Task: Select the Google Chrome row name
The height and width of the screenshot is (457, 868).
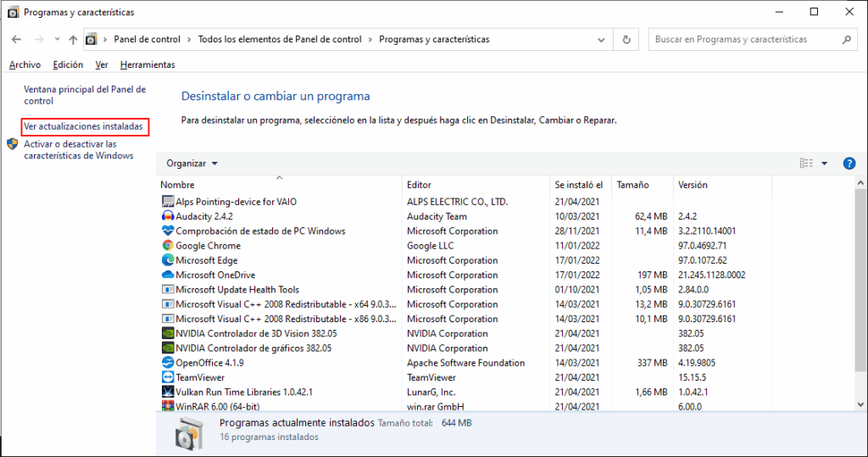Action: click(209, 245)
